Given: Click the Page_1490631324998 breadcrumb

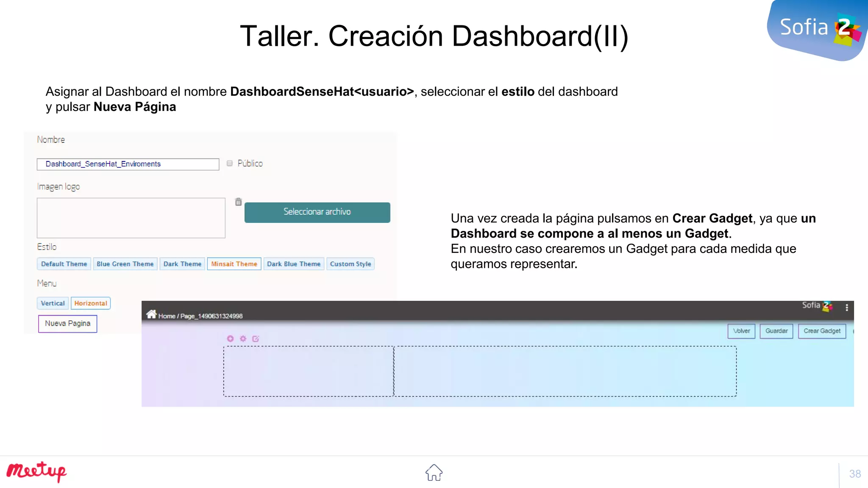Looking at the screenshot, I should coord(211,316).
